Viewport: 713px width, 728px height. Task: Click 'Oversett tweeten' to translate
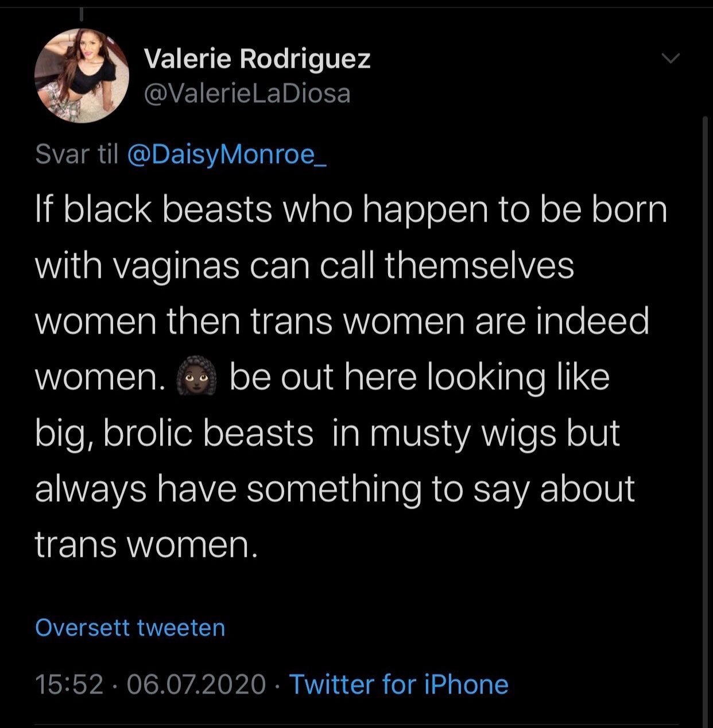pos(130,628)
